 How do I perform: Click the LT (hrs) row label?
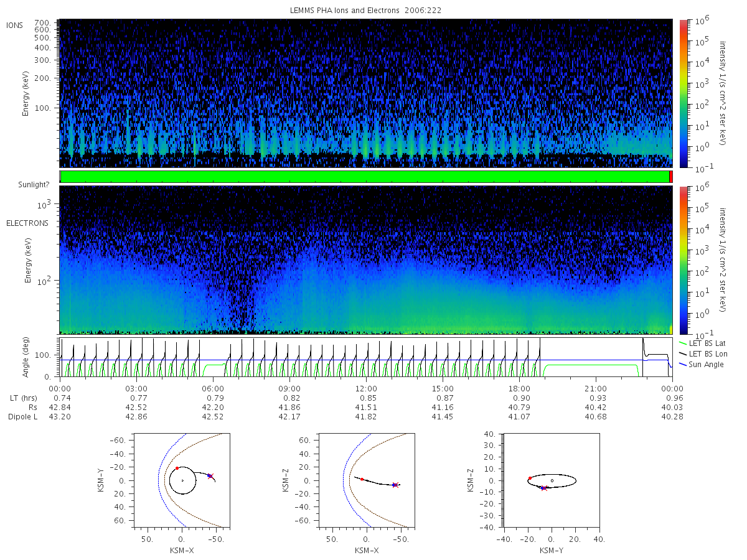point(22,398)
